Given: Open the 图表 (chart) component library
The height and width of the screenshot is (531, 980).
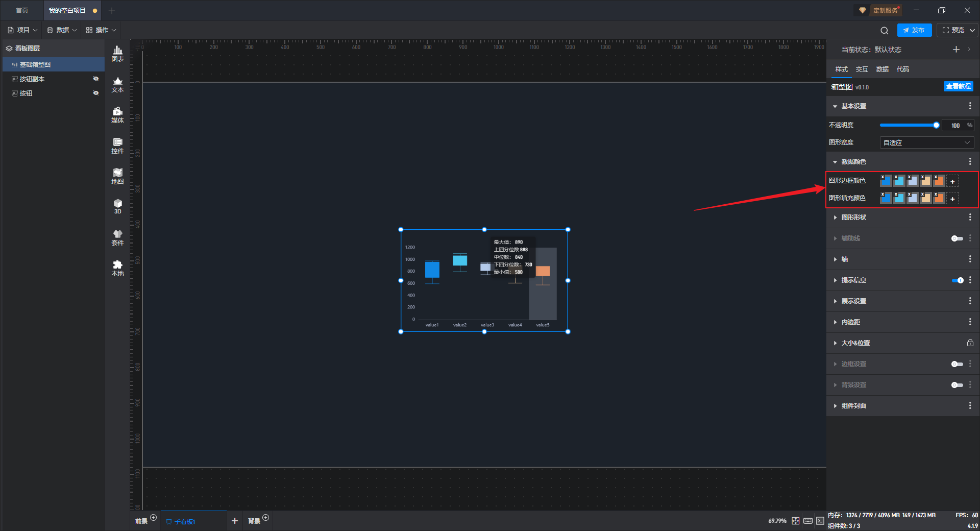Looking at the screenshot, I should point(117,54).
